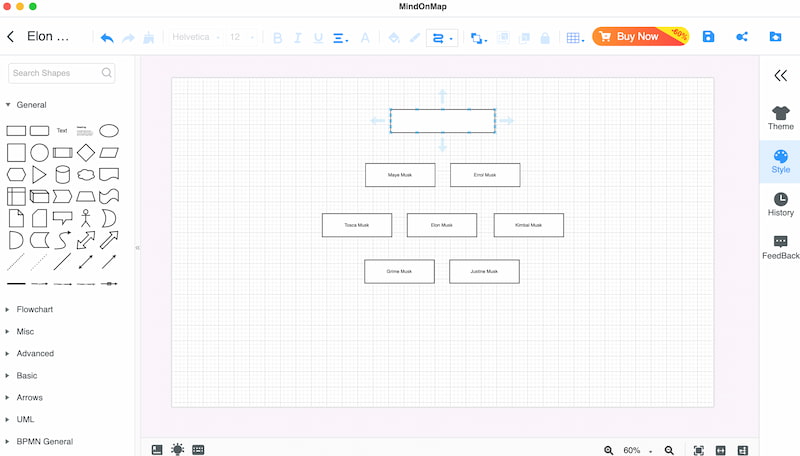Open the fill color bucket
This screenshot has width=800, height=456.
pyautogui.click(x=394, y=38)
